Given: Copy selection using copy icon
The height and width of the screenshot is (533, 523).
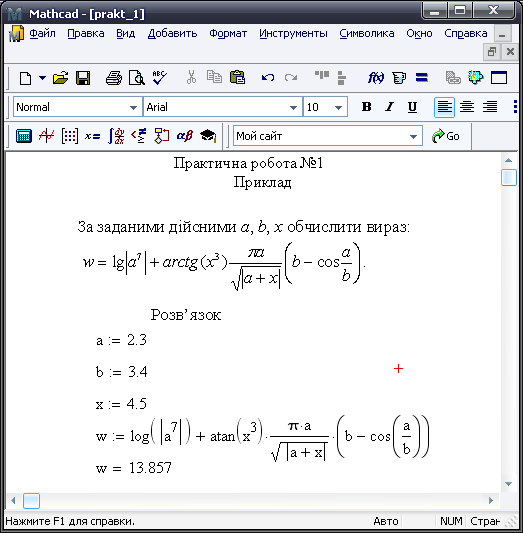Looking at the screenshot, I should click(214, 77).
